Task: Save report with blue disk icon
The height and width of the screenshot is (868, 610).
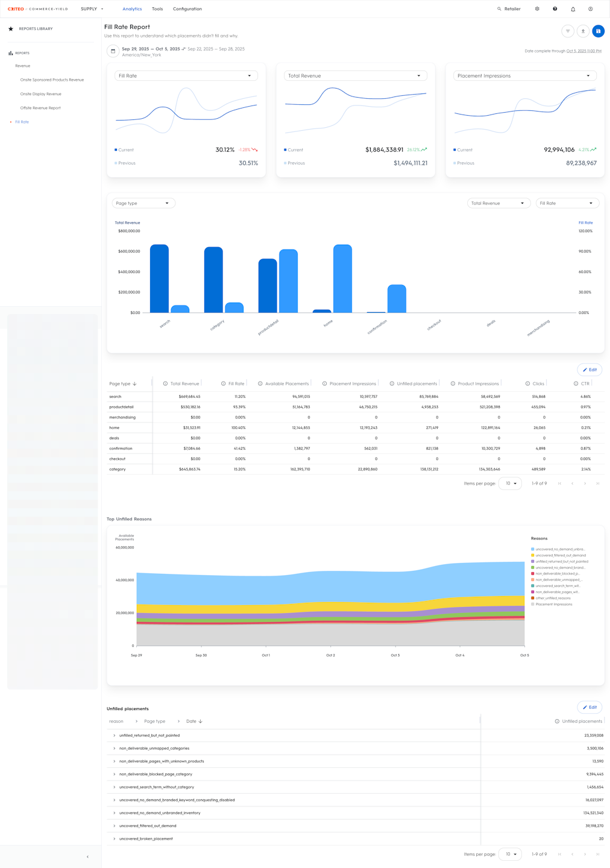Action: pyautogui.click(x=598, y=31)
